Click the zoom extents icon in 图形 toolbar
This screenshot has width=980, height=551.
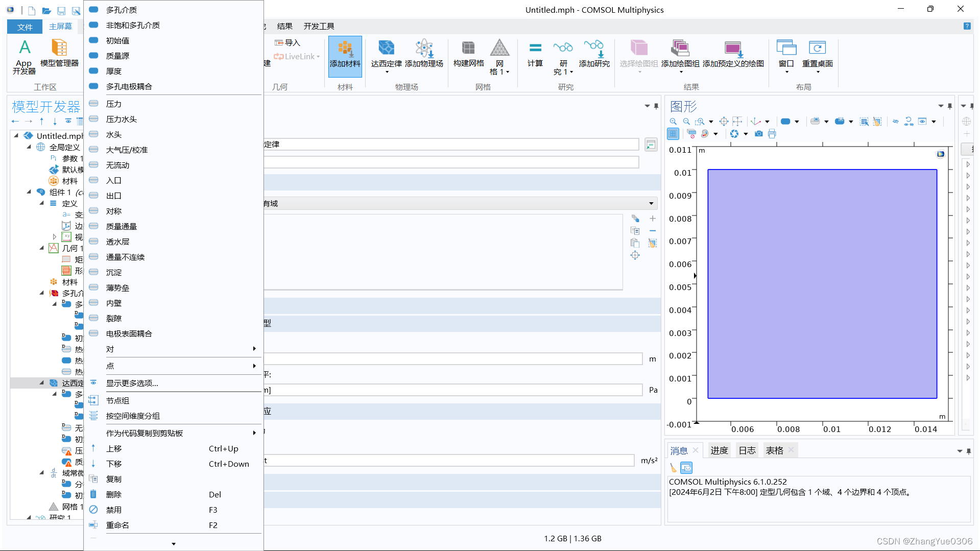coord(724,122)
